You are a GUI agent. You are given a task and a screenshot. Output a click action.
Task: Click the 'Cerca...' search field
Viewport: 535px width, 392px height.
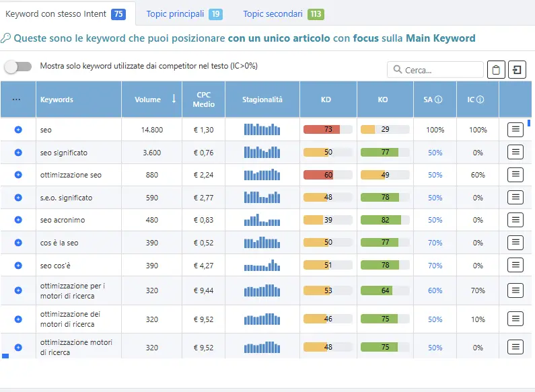(x=435, y=70)
